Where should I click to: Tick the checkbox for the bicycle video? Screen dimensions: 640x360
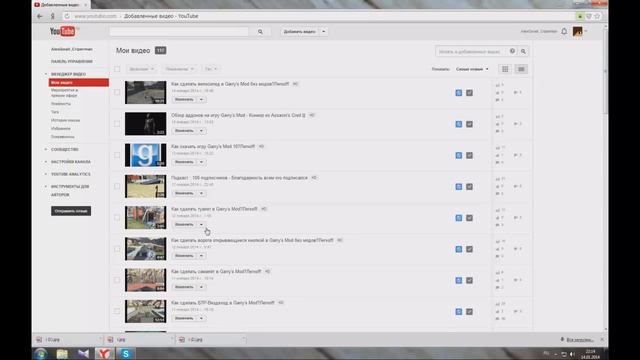(117, 92)
